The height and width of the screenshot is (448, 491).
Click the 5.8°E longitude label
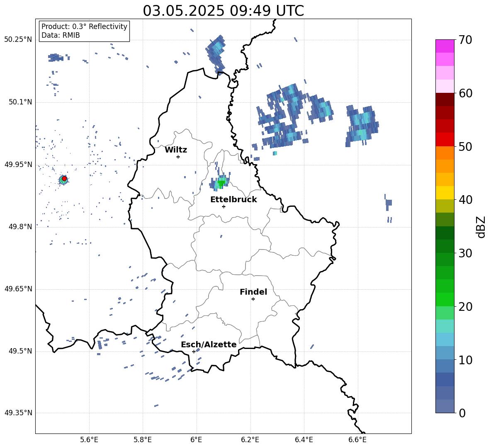tap(143, 440)
